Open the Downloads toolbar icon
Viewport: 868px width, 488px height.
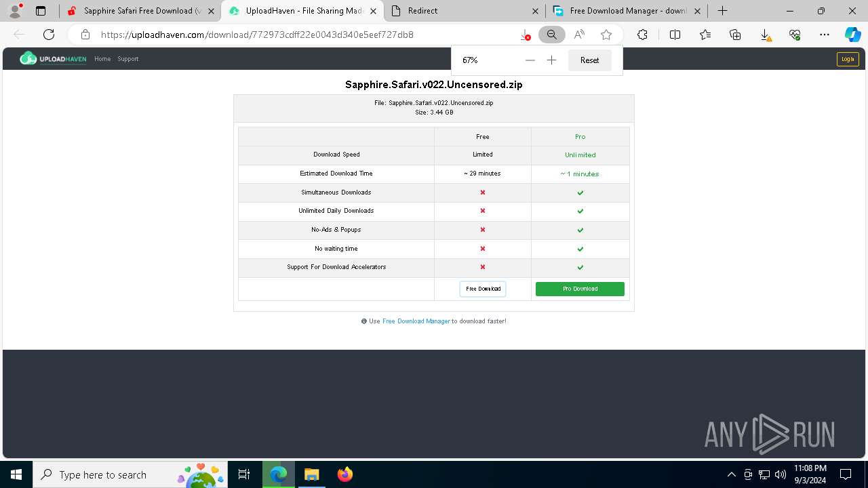click(765, 35)
